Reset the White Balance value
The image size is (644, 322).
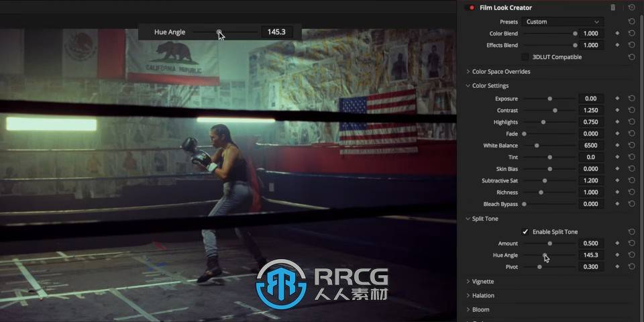pos(631,146)
